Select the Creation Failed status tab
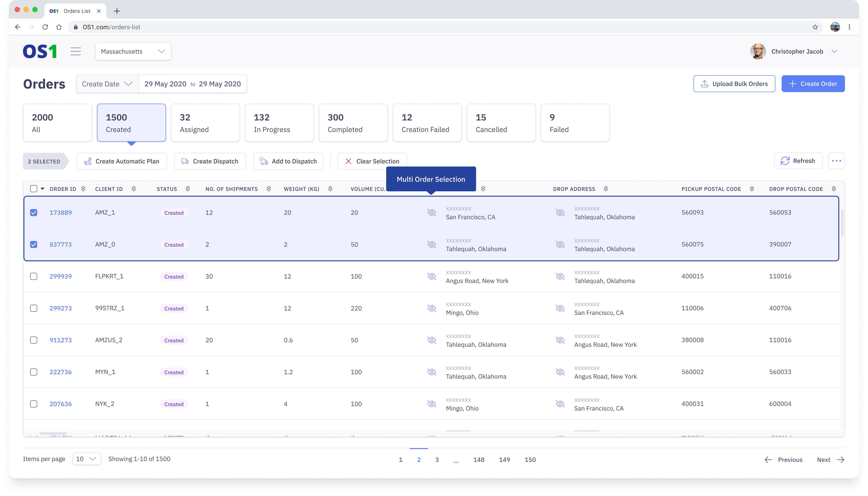 point(427,123)
